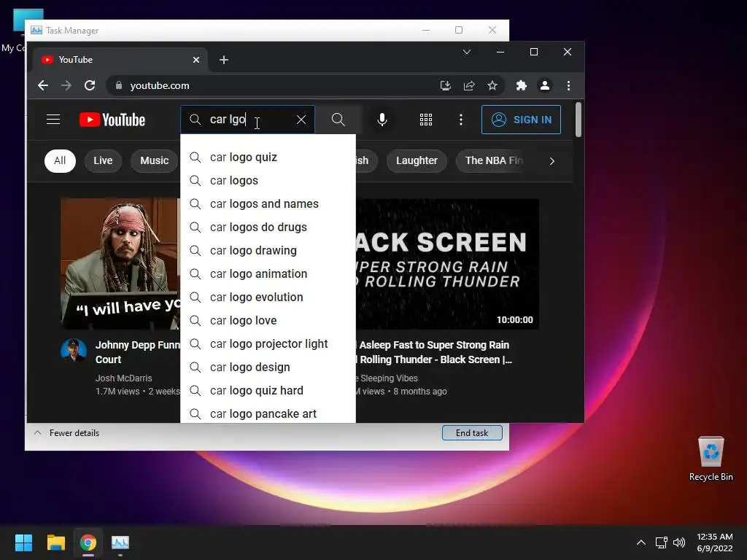747x560 pixels.
Task: Open the Windows Start menu
Action: click(23, 542)
